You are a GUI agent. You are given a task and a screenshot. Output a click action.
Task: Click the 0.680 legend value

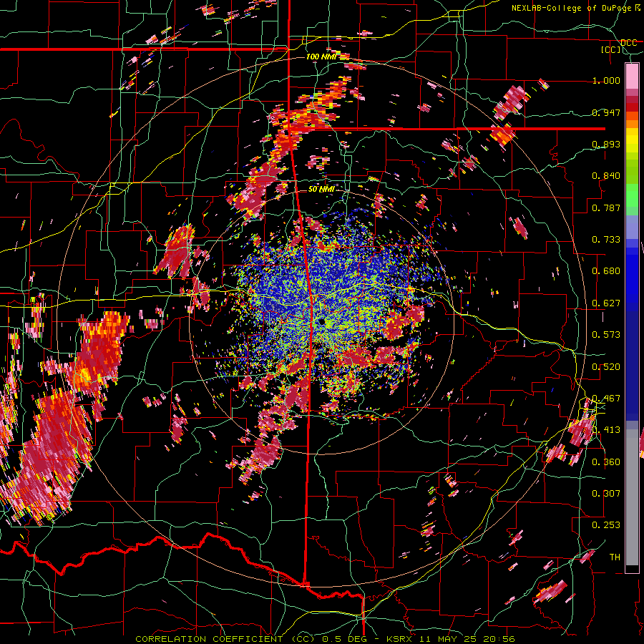(x=606, y=271)
